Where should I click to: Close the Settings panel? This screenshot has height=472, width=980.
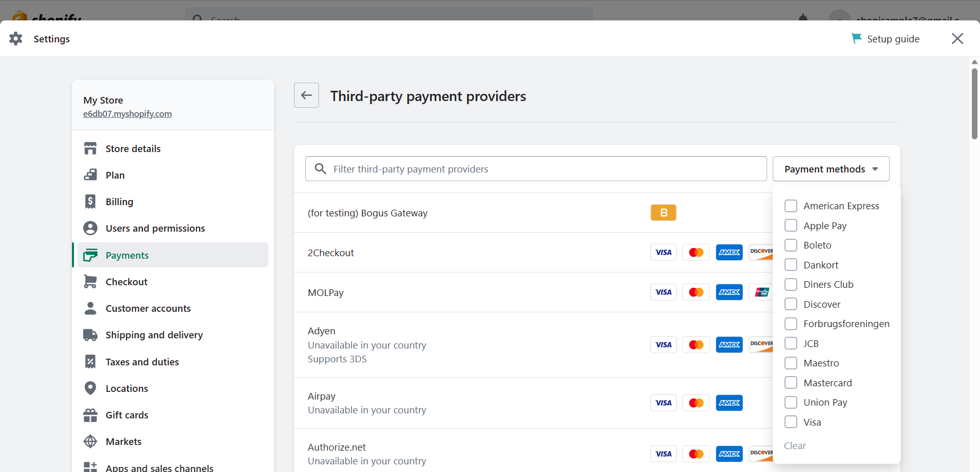958,39
